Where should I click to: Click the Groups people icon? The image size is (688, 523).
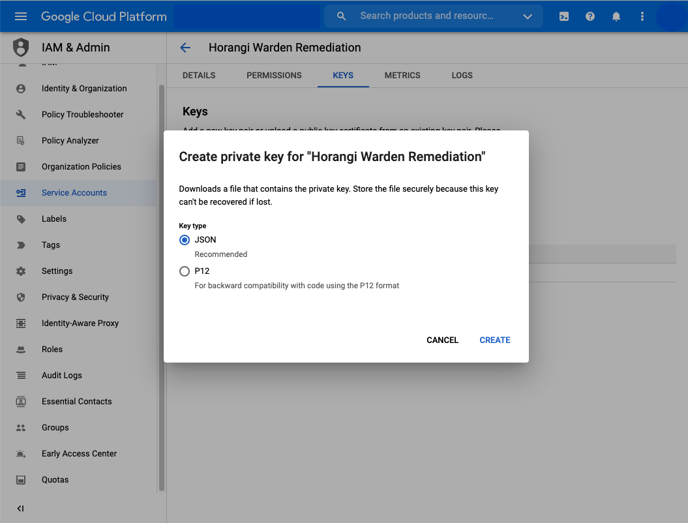click(21, 428)
